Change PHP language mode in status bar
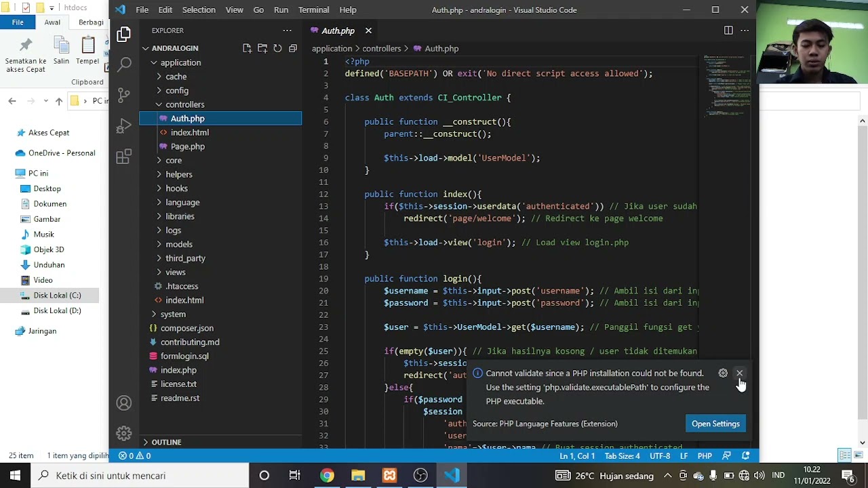Image resolution: width=868 pixels, height=488 pixels. 705,456
